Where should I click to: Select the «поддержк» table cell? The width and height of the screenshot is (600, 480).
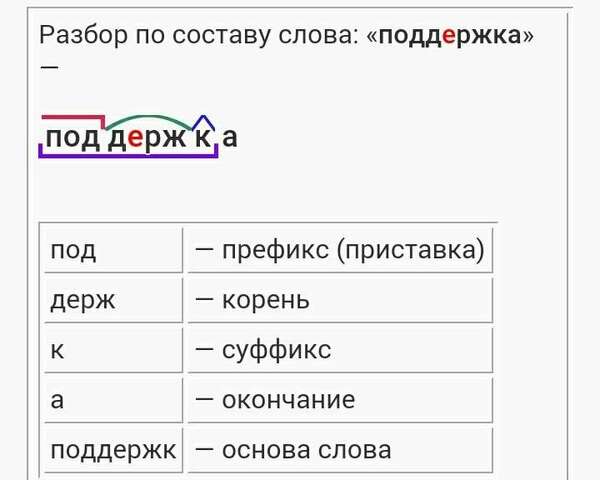[113, 450]
